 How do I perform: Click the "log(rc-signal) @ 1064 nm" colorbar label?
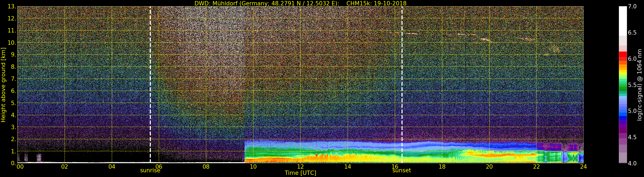[640, 85]
